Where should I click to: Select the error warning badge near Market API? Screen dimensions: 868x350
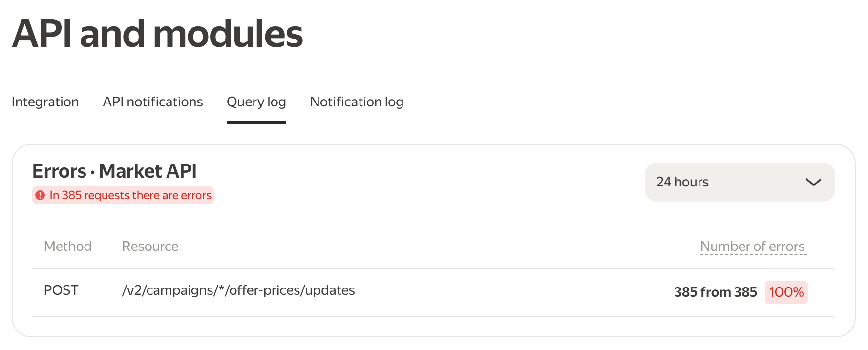click(123, 195)
